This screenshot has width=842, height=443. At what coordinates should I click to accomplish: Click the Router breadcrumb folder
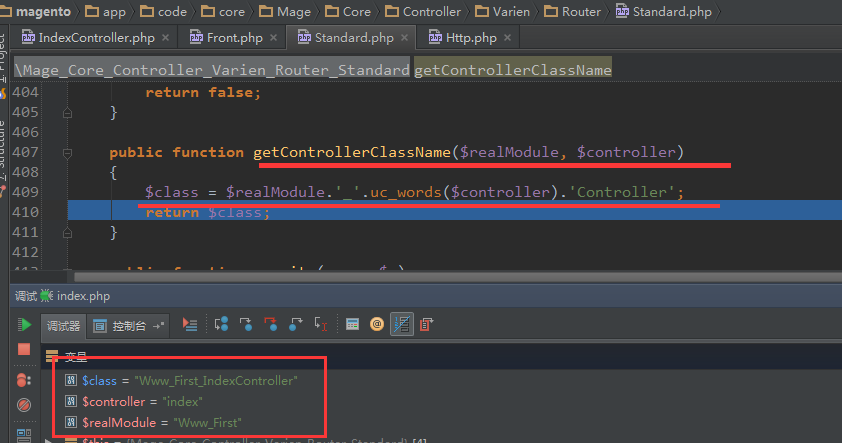(572, 11)
